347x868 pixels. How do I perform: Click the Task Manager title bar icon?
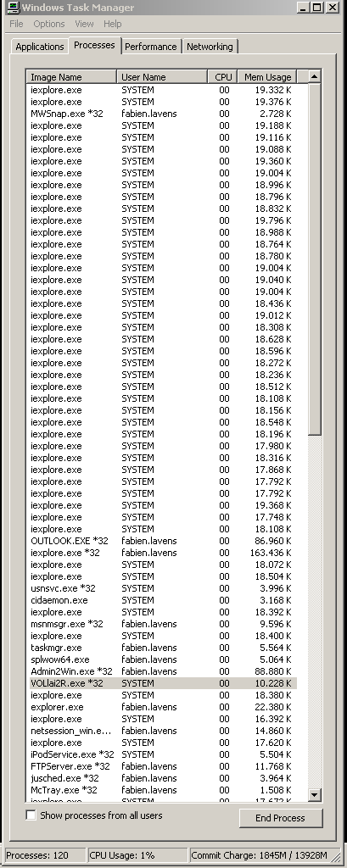[x=12, y=7]
